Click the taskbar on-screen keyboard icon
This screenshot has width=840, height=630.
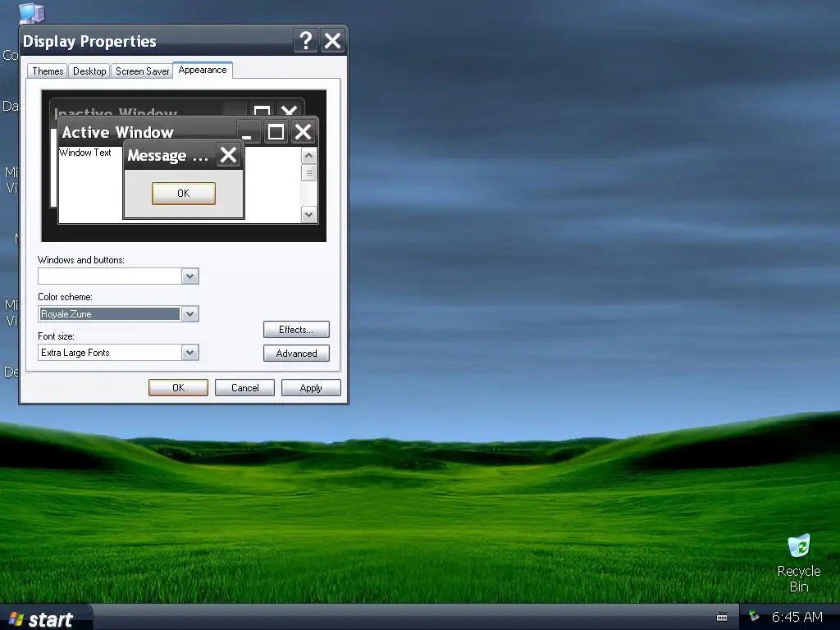point(722,617)
